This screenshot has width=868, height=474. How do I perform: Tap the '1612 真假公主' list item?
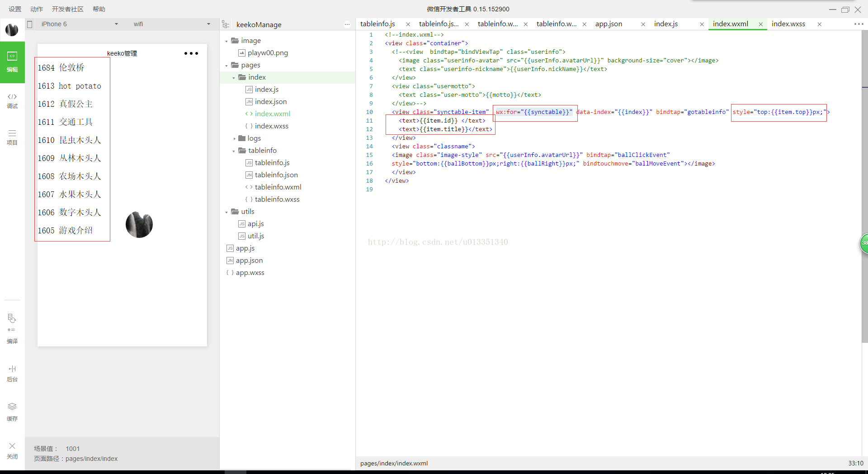tap(65, 104)
